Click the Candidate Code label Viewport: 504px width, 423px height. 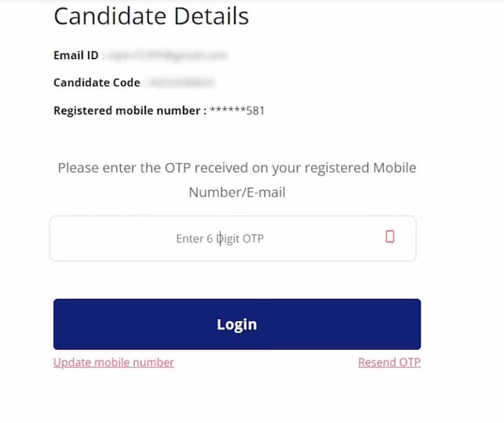97,82
